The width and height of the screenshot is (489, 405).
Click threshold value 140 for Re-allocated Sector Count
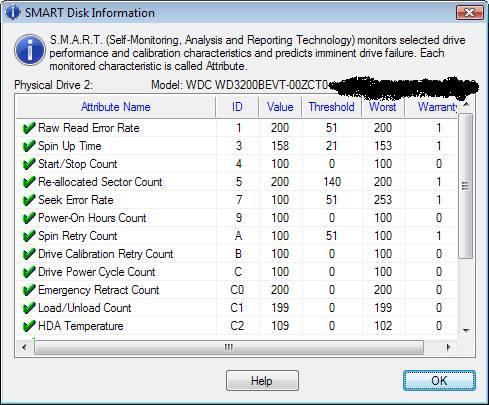pyautogui.click(x=332, y=182)
